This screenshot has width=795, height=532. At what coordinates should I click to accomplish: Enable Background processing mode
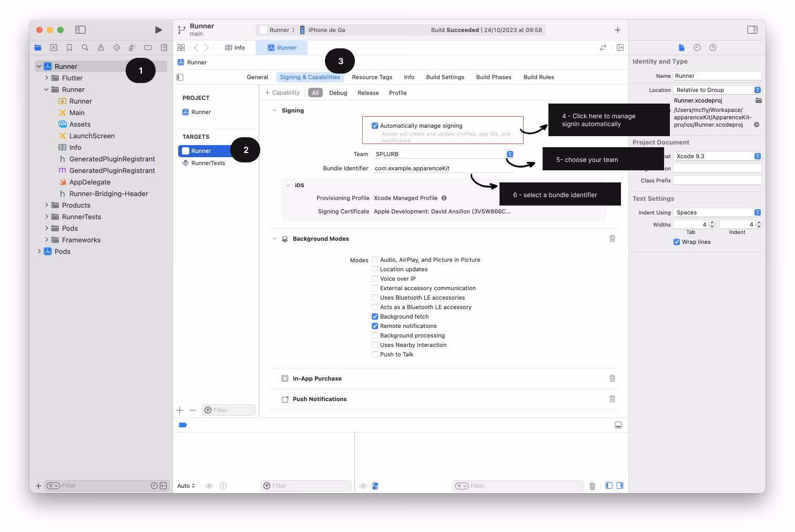375,335
